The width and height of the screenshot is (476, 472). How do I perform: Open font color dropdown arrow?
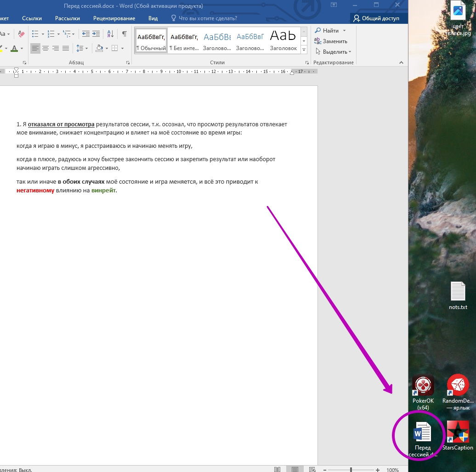click(22, 49)
